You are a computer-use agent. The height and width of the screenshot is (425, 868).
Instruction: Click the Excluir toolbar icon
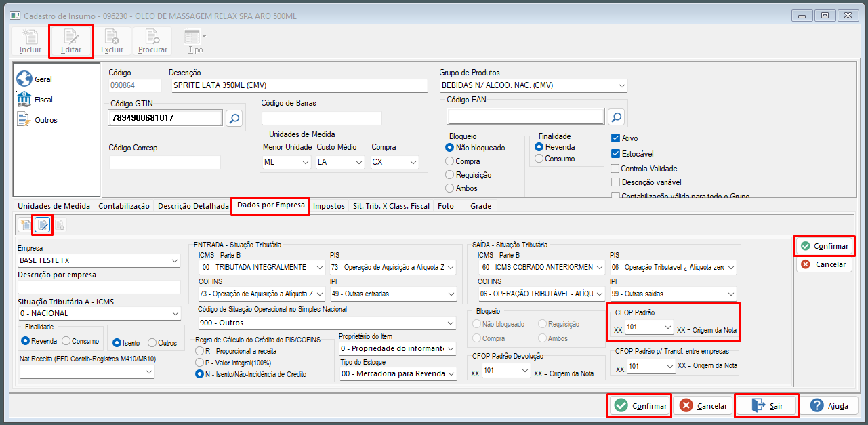pos(112,41)
